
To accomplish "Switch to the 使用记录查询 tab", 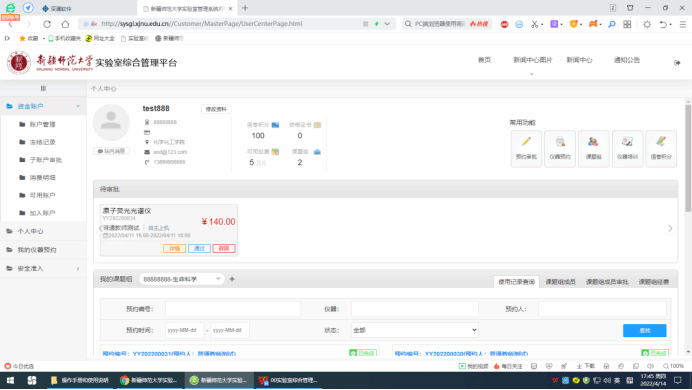I will (516, 282).
